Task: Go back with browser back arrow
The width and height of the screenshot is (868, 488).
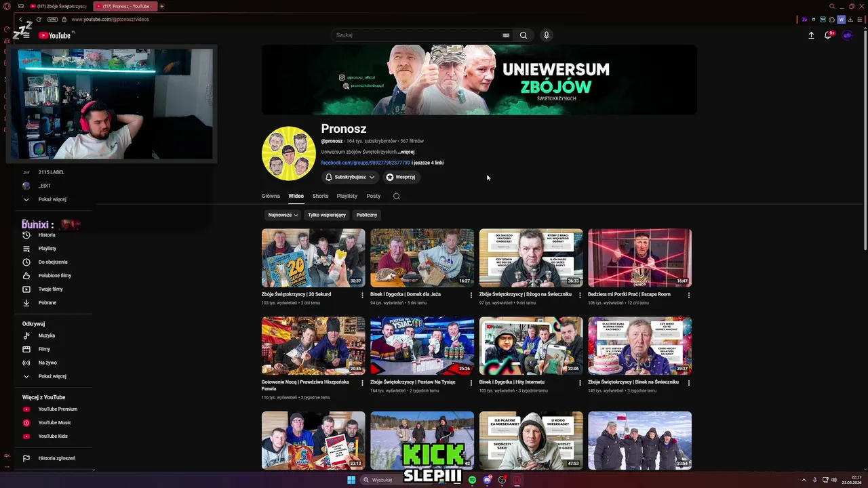Action: coord(20,19)
